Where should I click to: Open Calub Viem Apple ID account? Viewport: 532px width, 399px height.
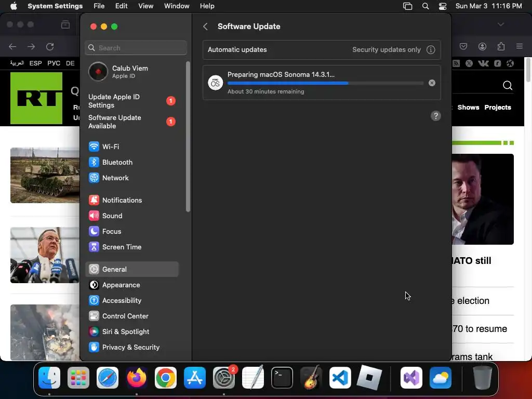131,72
